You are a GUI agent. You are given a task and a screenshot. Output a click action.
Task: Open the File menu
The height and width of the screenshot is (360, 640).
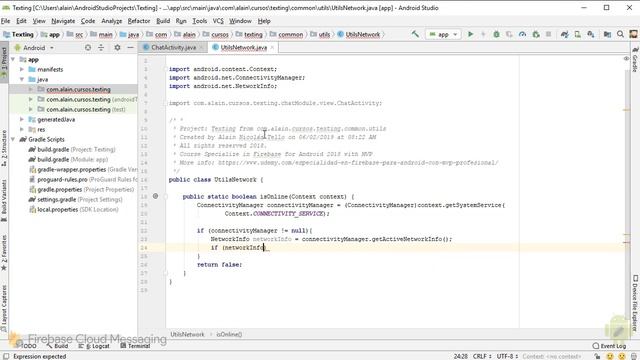click(6, 21)
